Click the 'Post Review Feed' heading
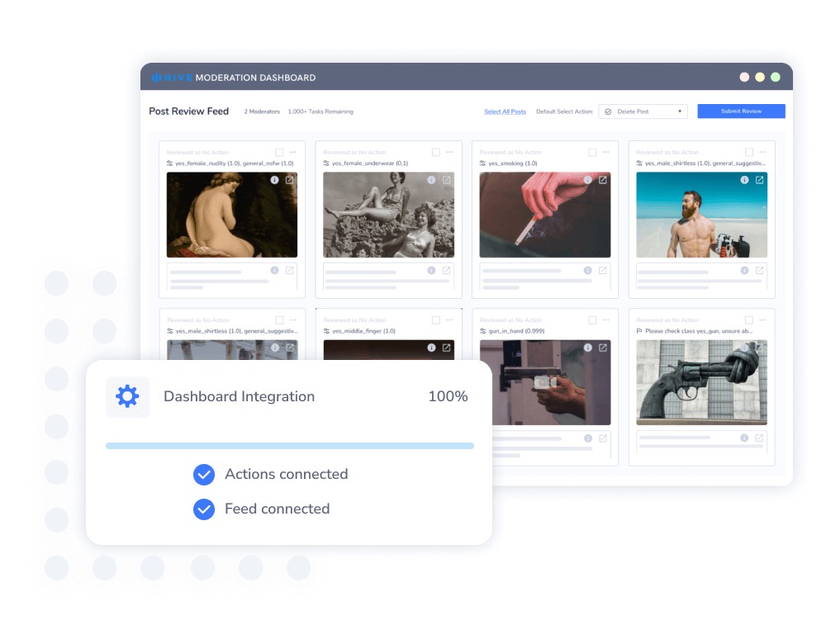Viewport: 826px width, 644px height. (188, 111)
